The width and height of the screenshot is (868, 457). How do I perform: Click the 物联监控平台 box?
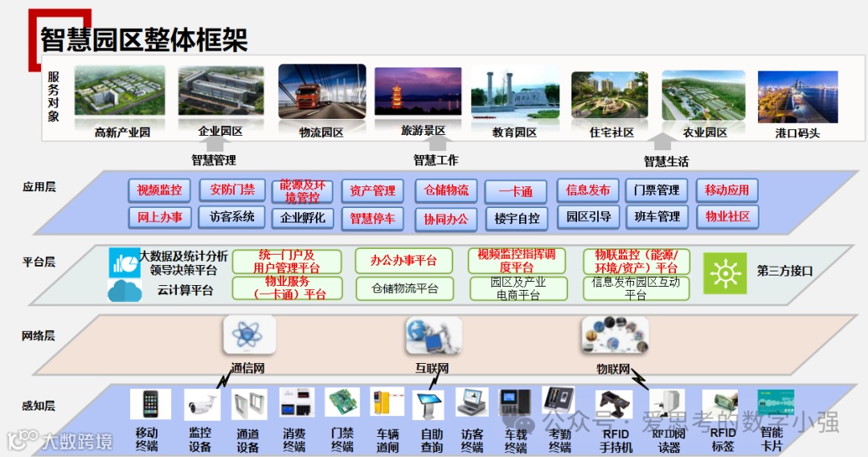point(636,261)
